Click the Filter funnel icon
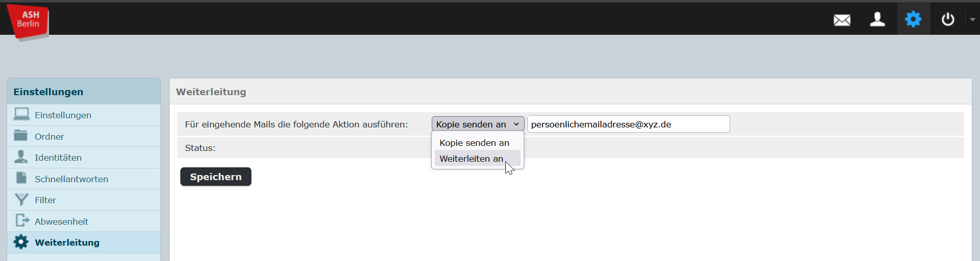 click(21, 200)
